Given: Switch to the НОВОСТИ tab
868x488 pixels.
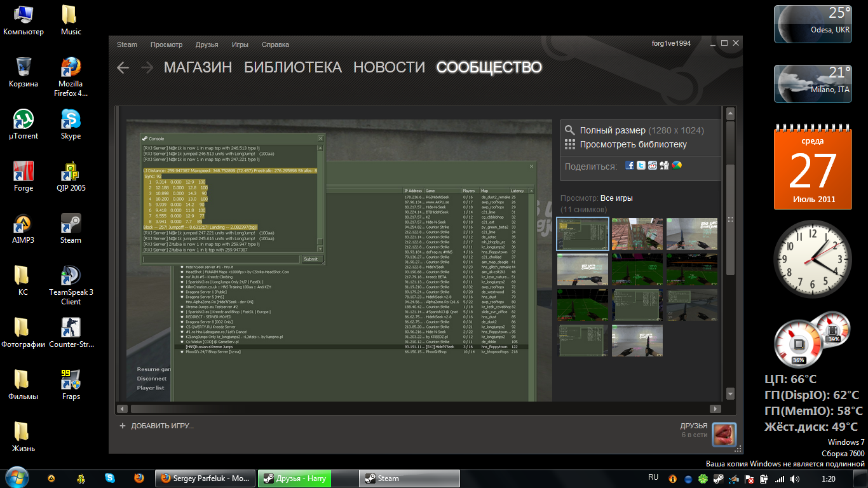Looking at the screenshot, I should click(389, 67).
